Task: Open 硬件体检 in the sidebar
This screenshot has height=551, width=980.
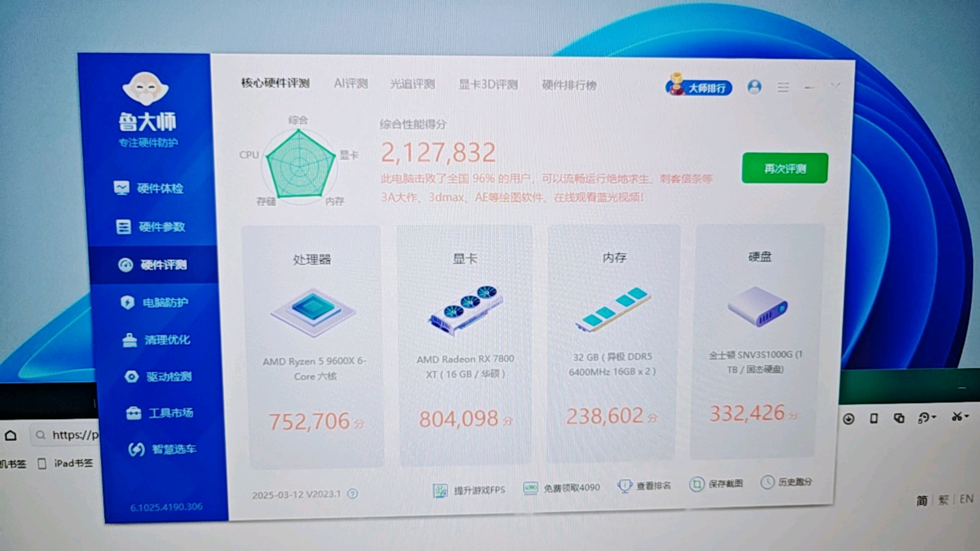Action: pos(149,188)
